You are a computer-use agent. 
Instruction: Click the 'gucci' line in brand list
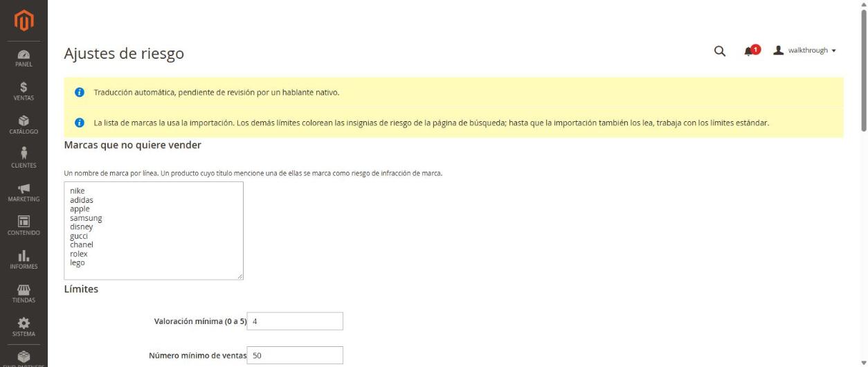pos(79,236)
